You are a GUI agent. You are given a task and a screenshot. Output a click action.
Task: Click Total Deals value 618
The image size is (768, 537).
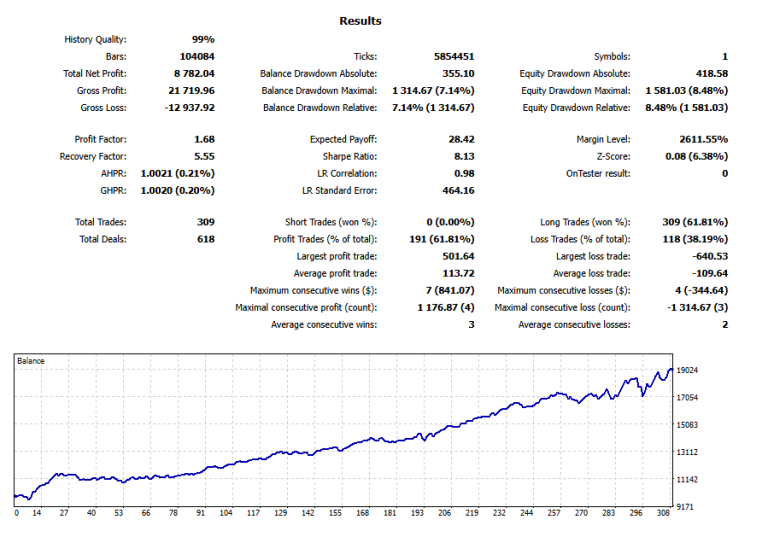(x=206, y=240)
